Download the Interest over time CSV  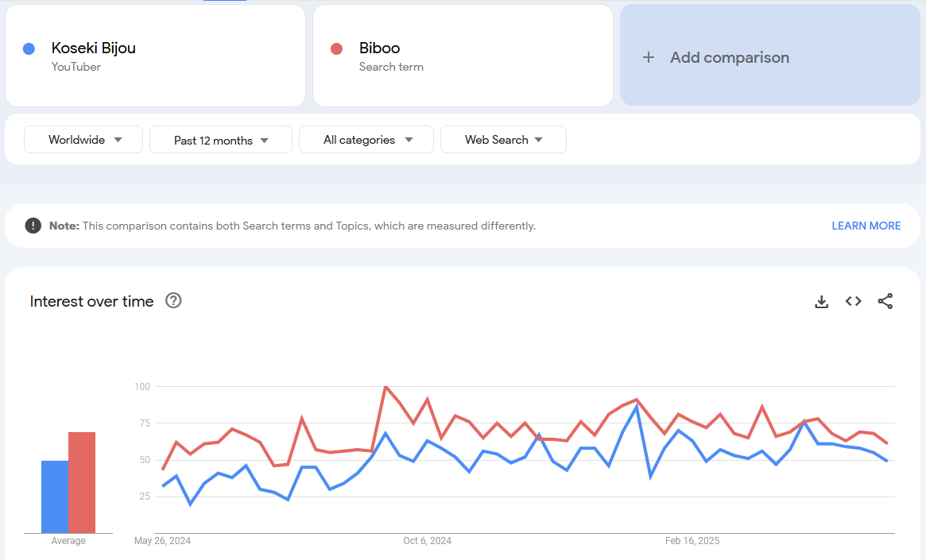pyautogui.click(x=822, y=302)
